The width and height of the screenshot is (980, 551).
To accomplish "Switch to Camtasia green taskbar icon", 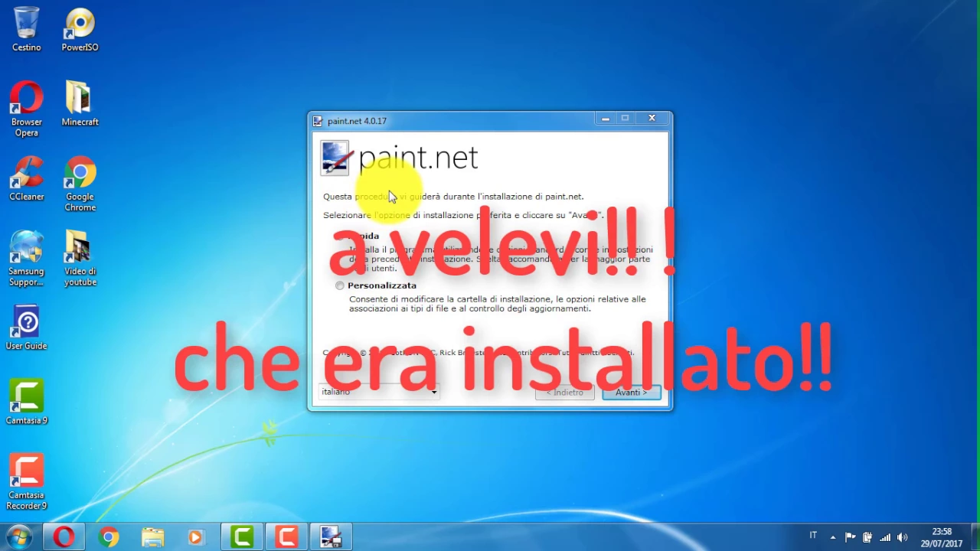I will (x=242, y=537).
